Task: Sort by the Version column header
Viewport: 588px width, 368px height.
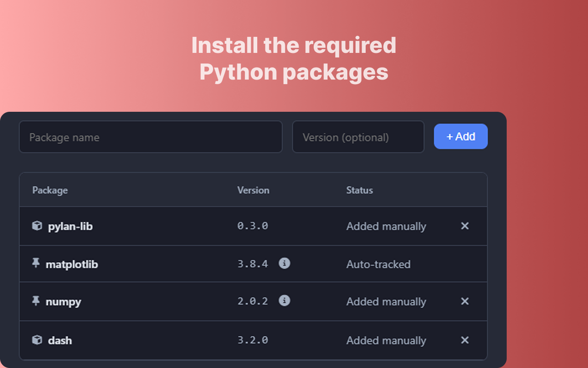Action: 253,190
